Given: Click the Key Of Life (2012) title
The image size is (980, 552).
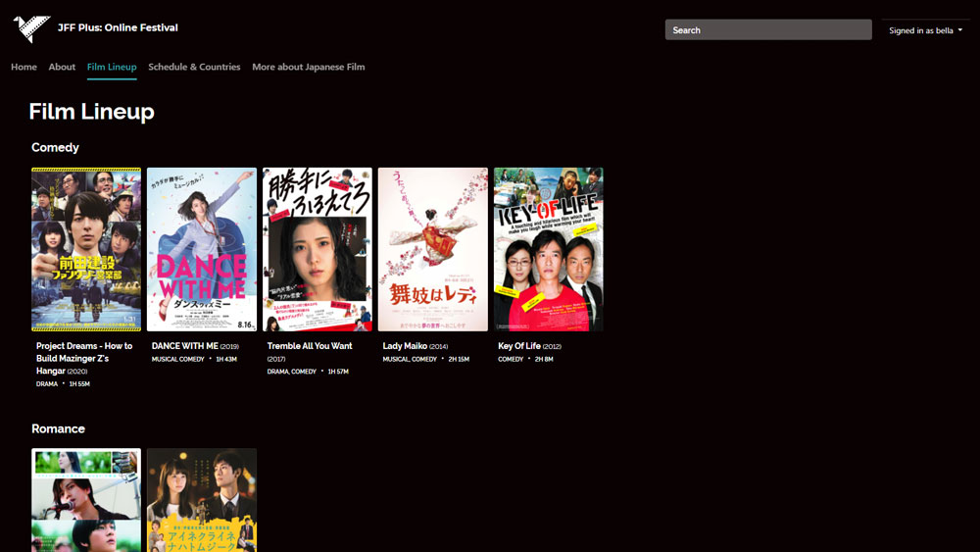Looking at the screenshot, I should [529, 346].
